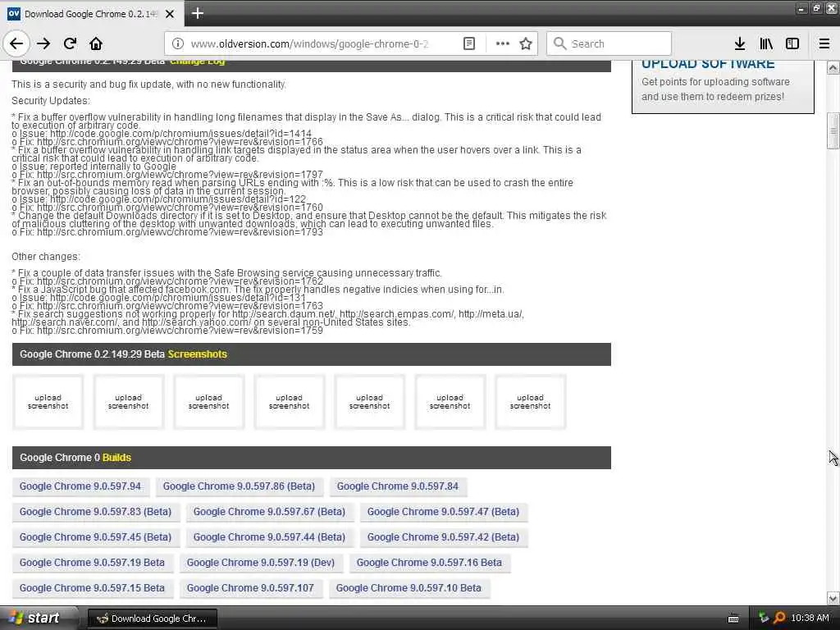Toggle reader view icon

click(469, 43)
